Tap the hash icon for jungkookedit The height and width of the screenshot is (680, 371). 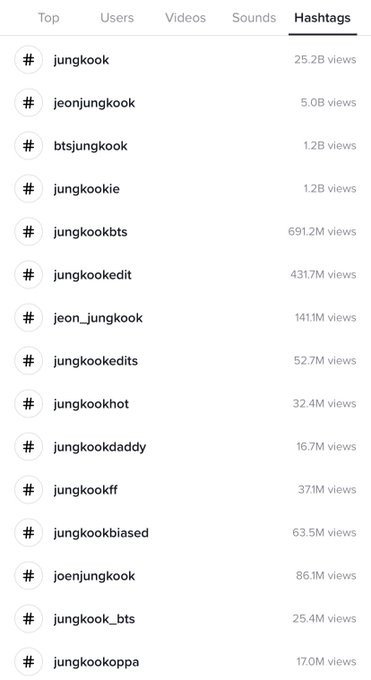coord(29,275)
